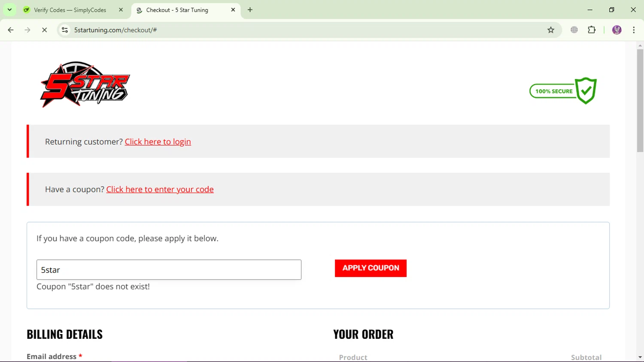Click the coupon does not exist message

coord(93,286)
